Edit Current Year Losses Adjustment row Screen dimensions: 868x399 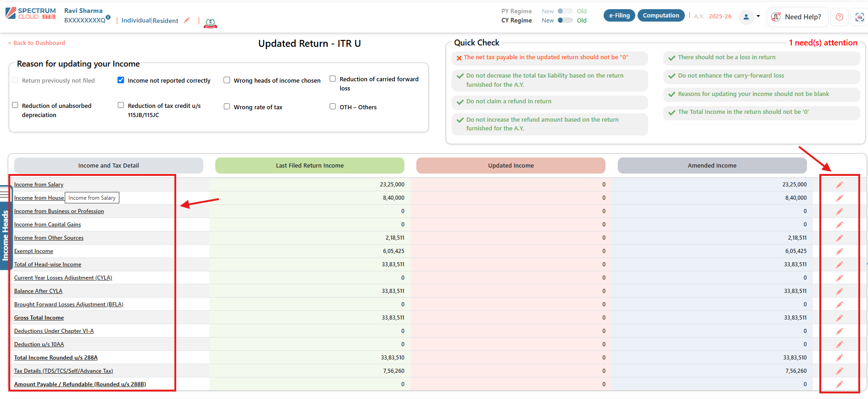pyautogui.click(x=839, y=278)
